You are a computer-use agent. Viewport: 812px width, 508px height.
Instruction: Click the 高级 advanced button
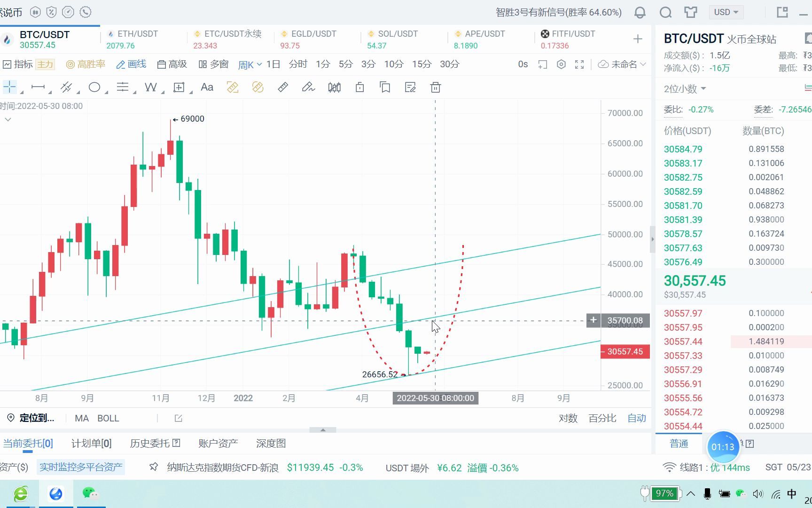(172, 64)
